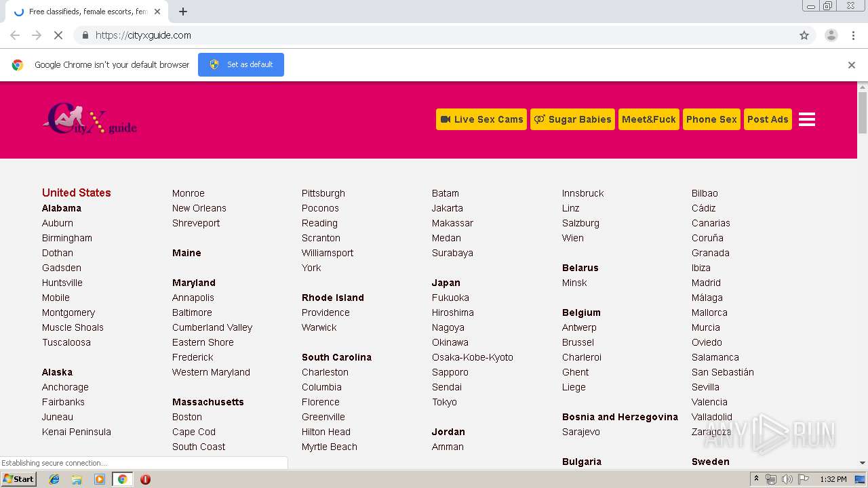868x488 pixels.
Task: Open the Minsk link
Action: pos(574,283)
